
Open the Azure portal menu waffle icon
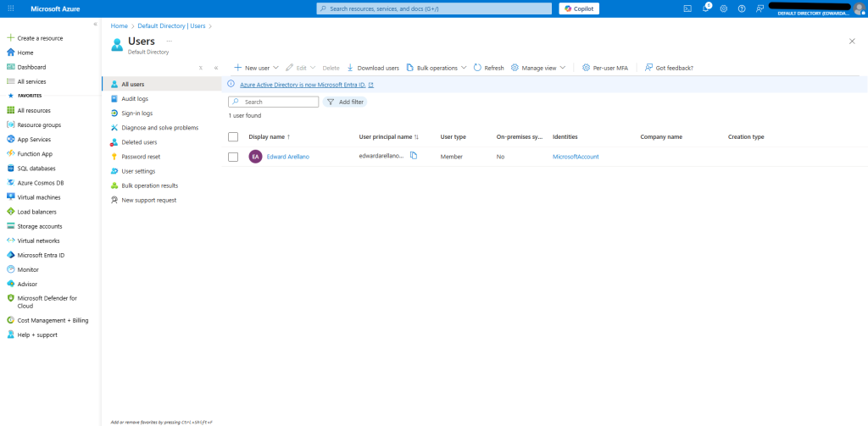[11, 8]
